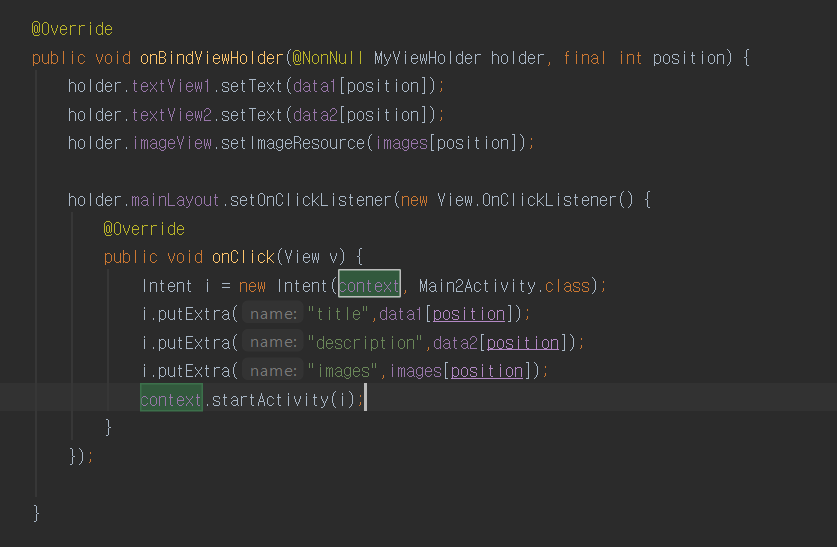Screen dimensions: 837x547
Task: Click the final keyword in method signature
Action: [x=585, y=58]
